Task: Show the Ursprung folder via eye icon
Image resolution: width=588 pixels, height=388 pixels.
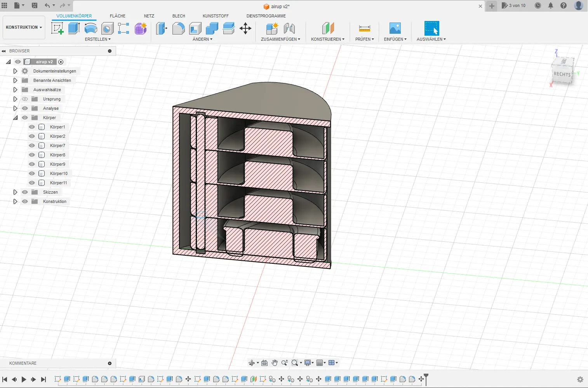Action: (x=25, y=99)
